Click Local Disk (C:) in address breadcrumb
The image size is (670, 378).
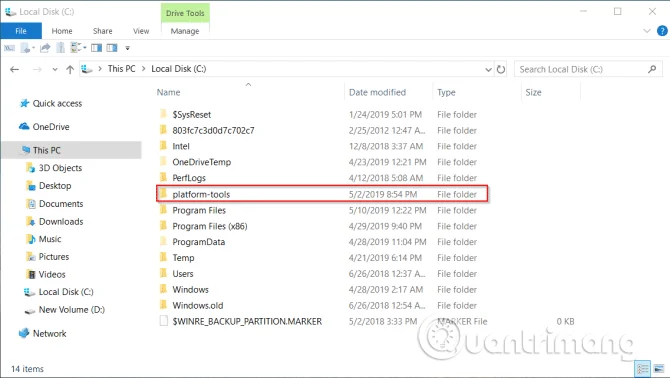pos(179,69)
